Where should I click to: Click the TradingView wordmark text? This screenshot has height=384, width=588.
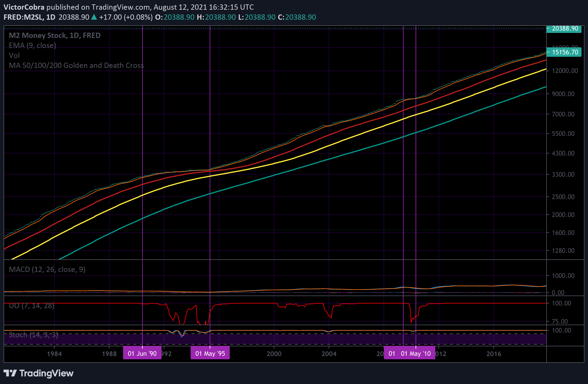click(46, 373)
